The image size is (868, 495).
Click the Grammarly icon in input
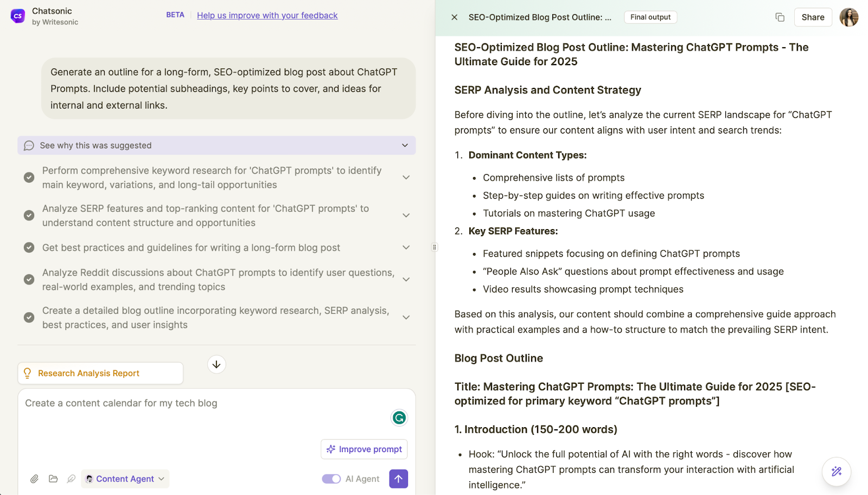[399, 417]
